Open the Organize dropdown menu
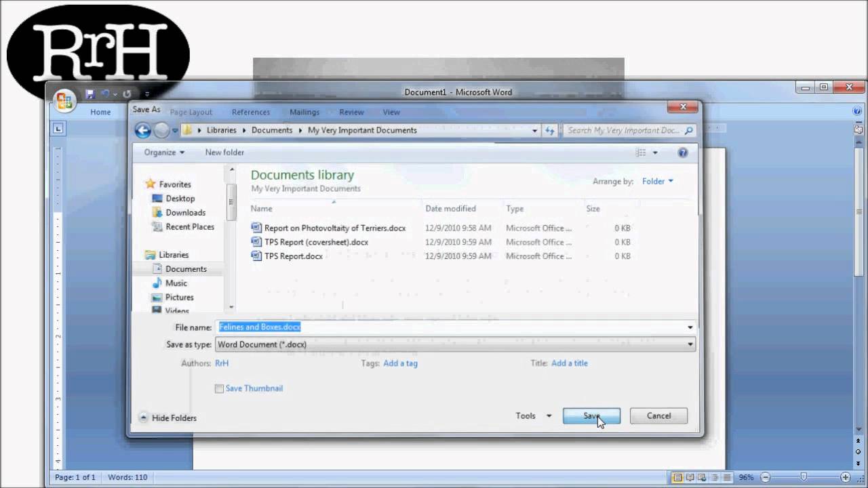This screenshot has width=868, height=488. [x=164, y=152]
